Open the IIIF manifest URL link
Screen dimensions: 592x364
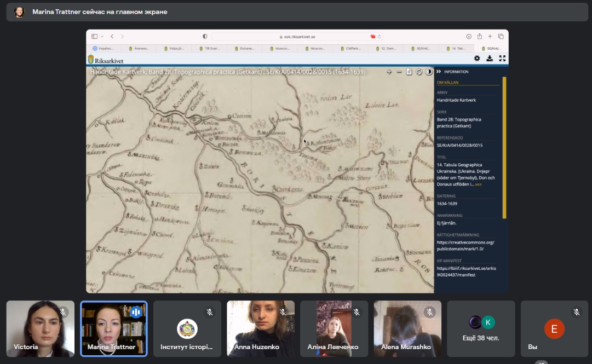[x=466, y=271]
